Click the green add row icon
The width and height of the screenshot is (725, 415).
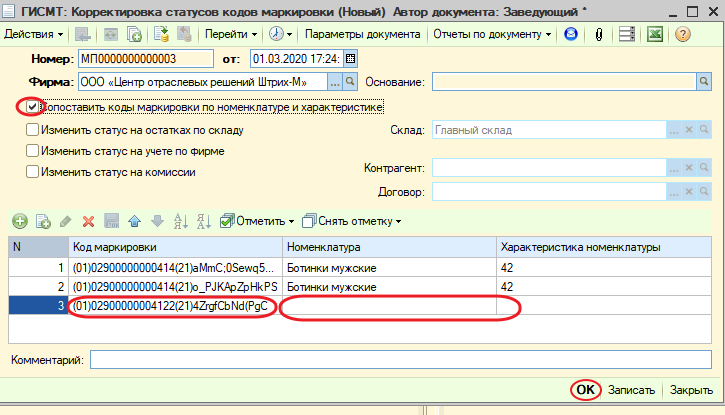point(19,221)
